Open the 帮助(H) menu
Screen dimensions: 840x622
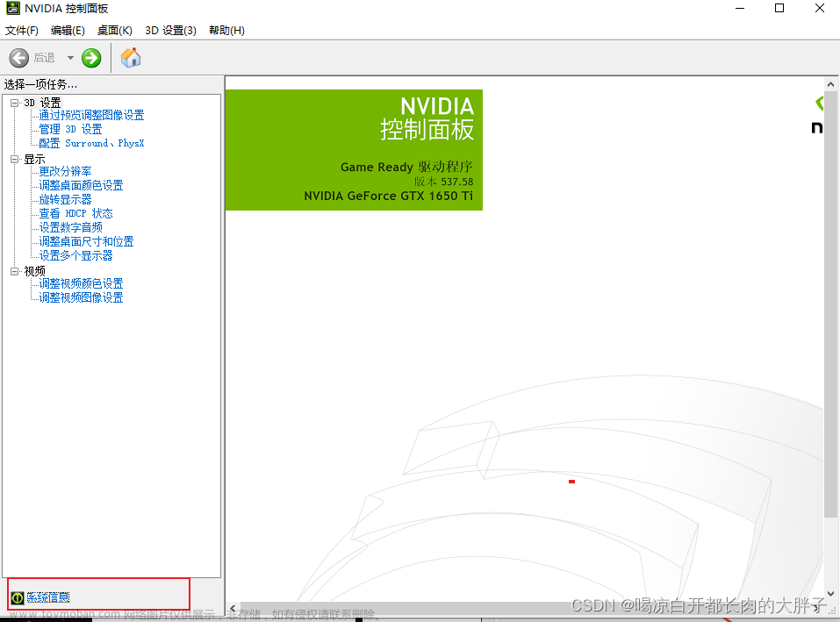click(226, 31)
